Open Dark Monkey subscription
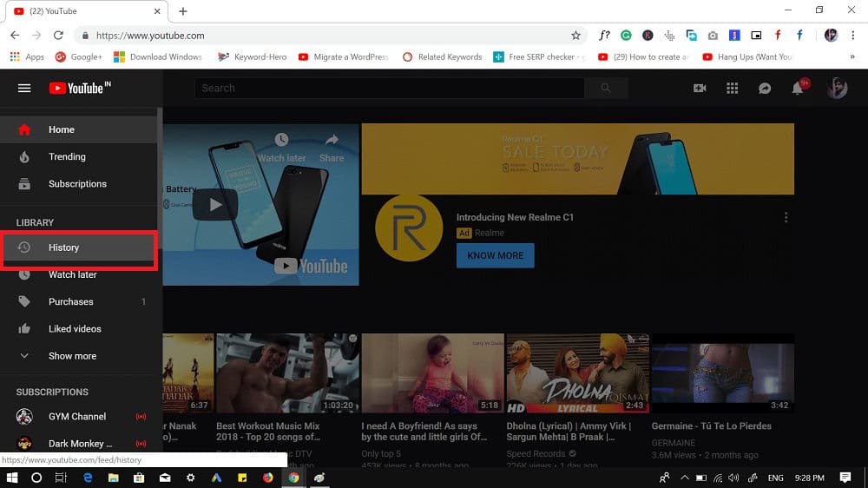The height and width of the screenshot is (488, 868). (x=78, y=444)
